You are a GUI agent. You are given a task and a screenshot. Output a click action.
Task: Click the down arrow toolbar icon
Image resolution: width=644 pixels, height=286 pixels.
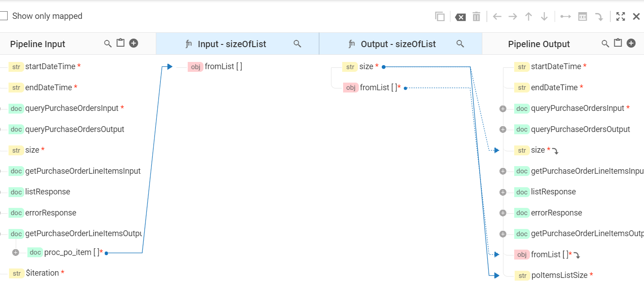point(544,17)
